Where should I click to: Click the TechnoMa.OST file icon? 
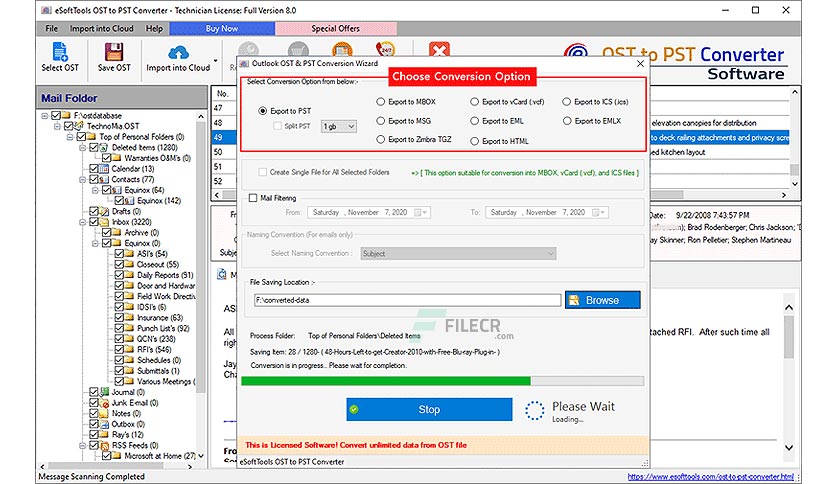point(79,126)
